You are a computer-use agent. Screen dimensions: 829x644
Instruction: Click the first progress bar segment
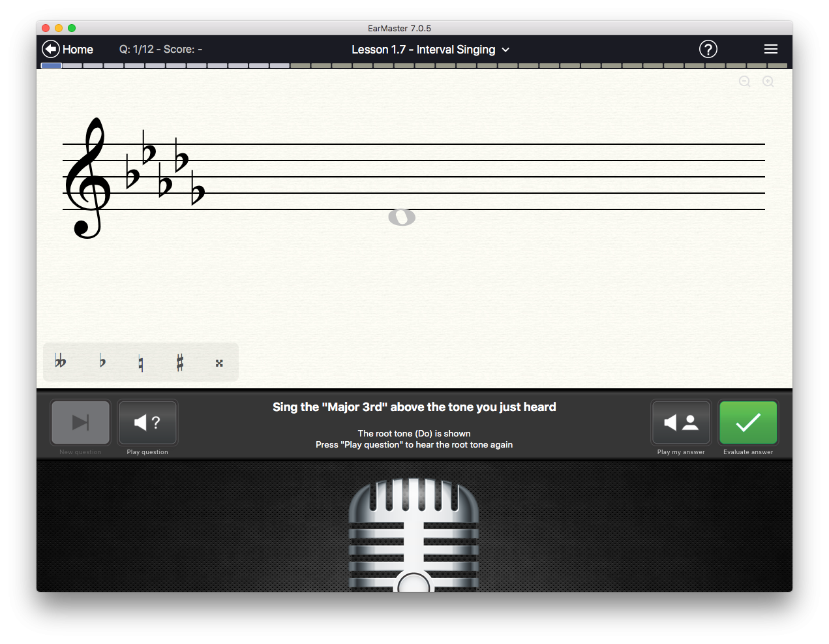coord(51,65)
